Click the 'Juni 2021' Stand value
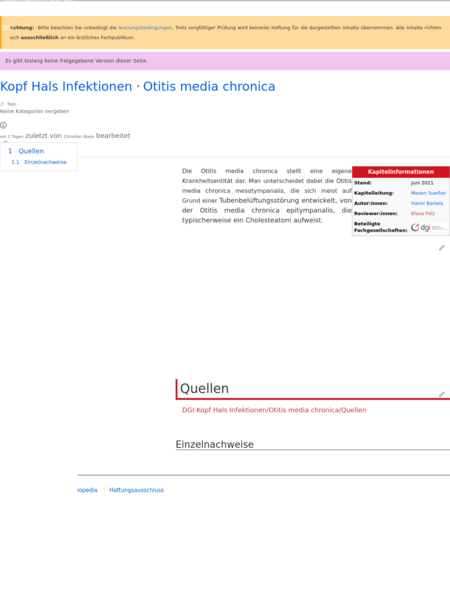450x600 pixels. click(422, 183)
